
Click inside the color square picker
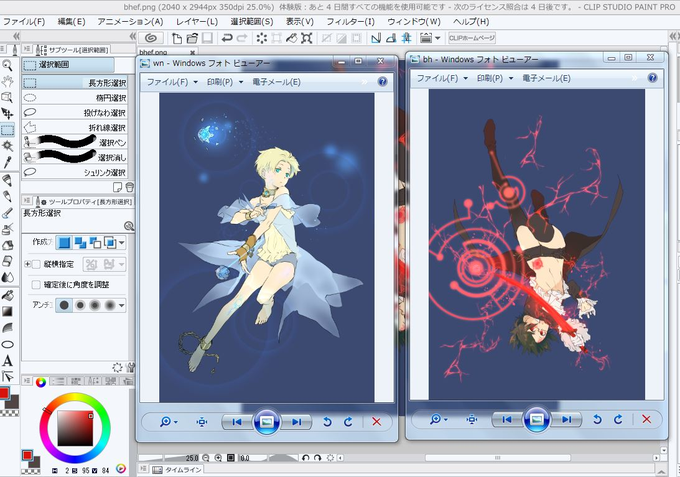75,428
